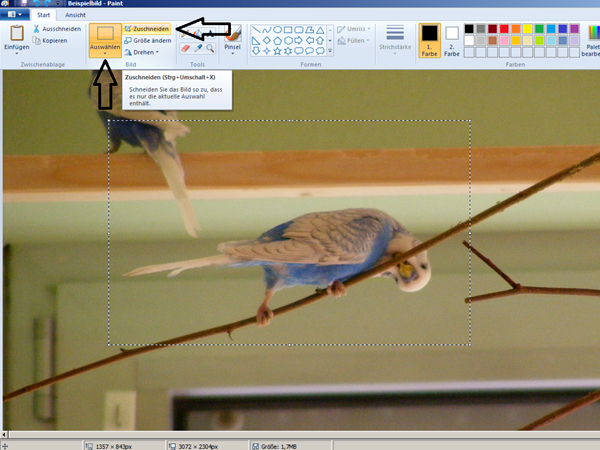Select the Magnifier zoom tool
This screenshot has height=450, width=600.
(210, 48)
